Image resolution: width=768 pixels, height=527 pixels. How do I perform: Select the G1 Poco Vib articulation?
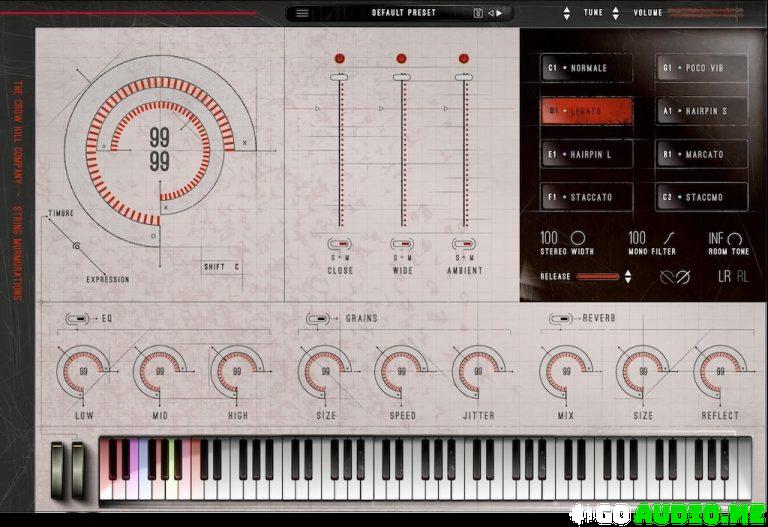(701, 68)
